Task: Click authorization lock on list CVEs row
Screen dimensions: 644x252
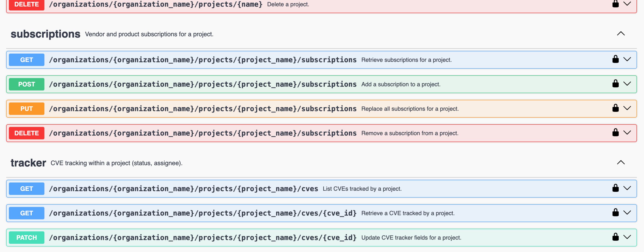Action: 615,188
